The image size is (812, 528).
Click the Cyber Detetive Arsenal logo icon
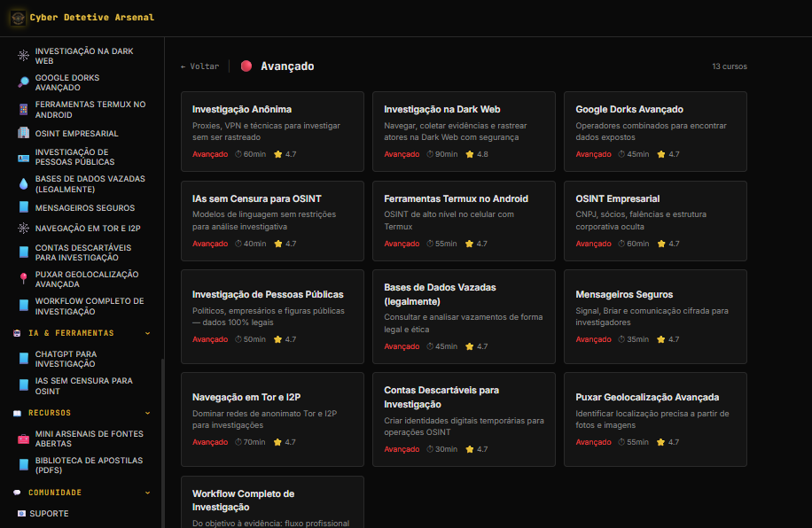coord(18,18)
